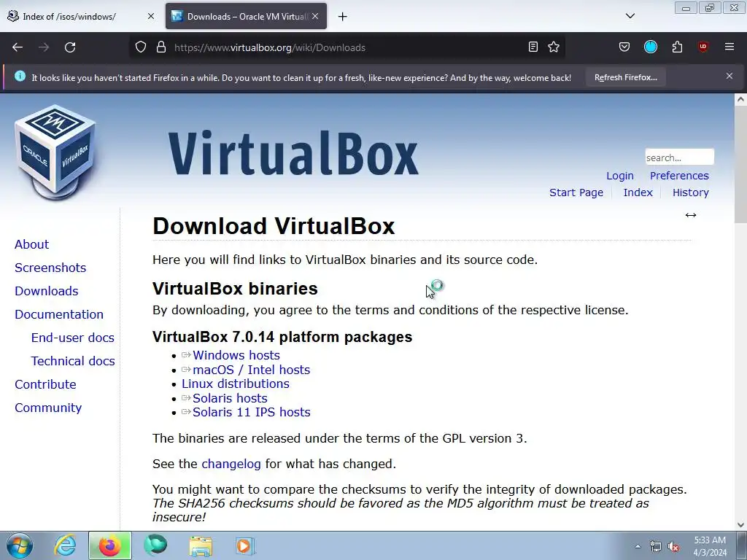The height and width of the screenshot is (560, 747).
Task: Open Windows Explorer folder taskbar icon
Action: coord(201,545)
